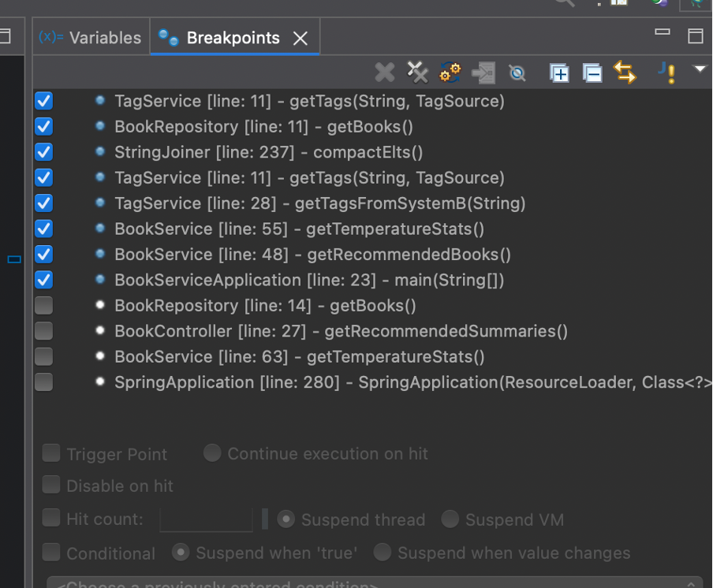Add a new Java Exception Breakpoint
Screen dimensions: 713x588
(x=666, y=73)
